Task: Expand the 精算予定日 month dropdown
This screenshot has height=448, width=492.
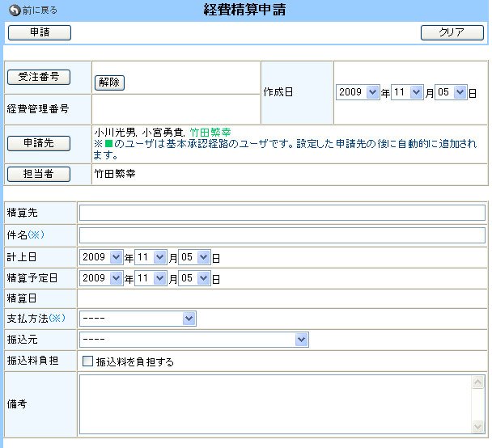Action: pos(151,278)
